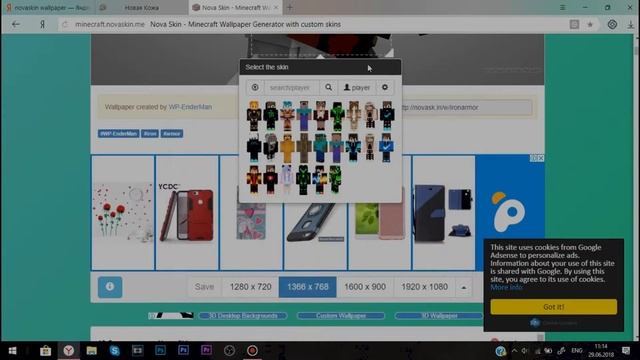The height and width of the screenshot is (360, 640).
Task: Choose the blue shirt white checkmark skin
Action: coord(387,148)
